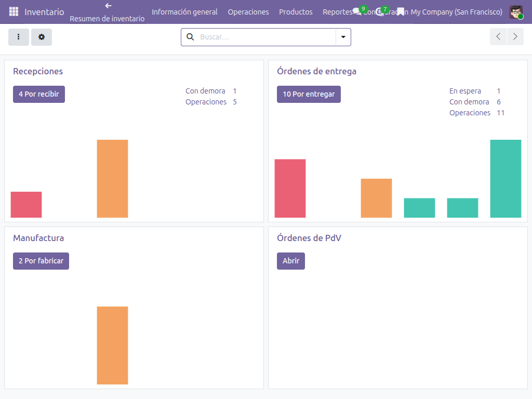Open the three-dot vertical options button

click(x=19, y=37)
